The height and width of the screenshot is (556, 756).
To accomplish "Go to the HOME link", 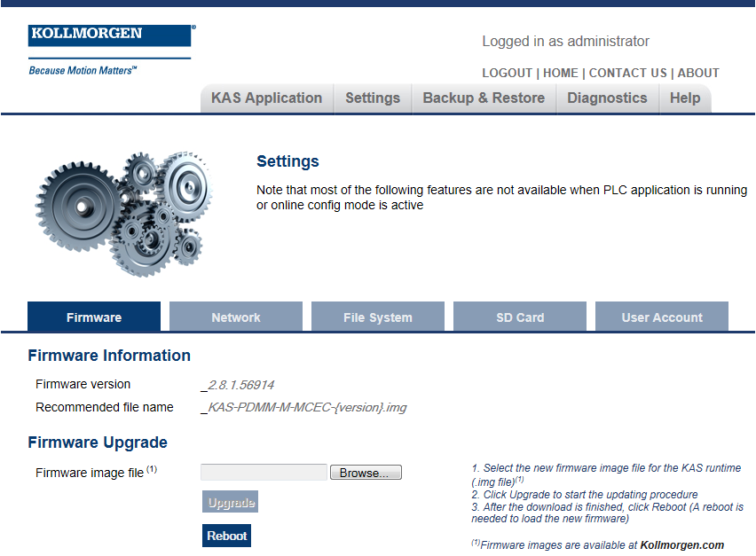I will (560, 74).
